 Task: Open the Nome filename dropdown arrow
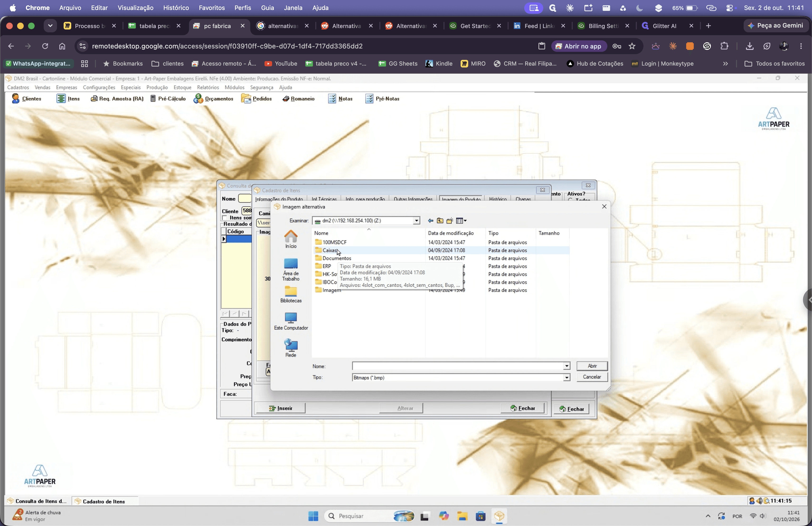pyautogui.click(x=566, y=366)
